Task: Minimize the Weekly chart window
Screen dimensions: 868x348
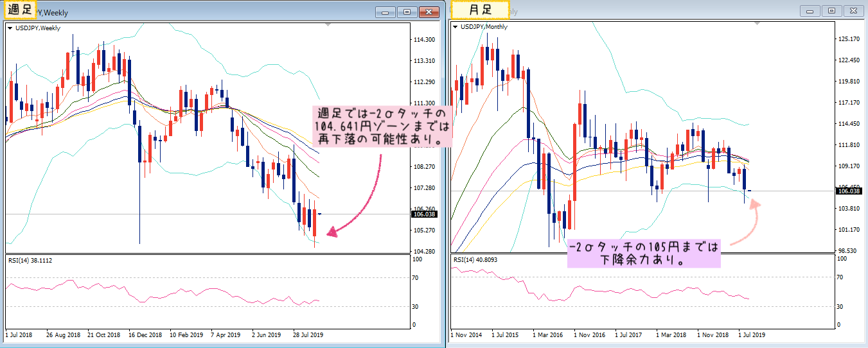Action: coord(386,12)
